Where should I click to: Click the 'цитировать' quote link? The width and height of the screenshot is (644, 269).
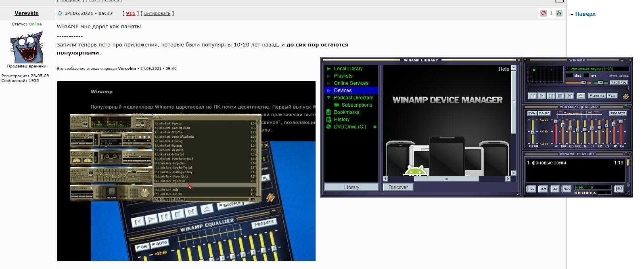click(x=157, y=13)
